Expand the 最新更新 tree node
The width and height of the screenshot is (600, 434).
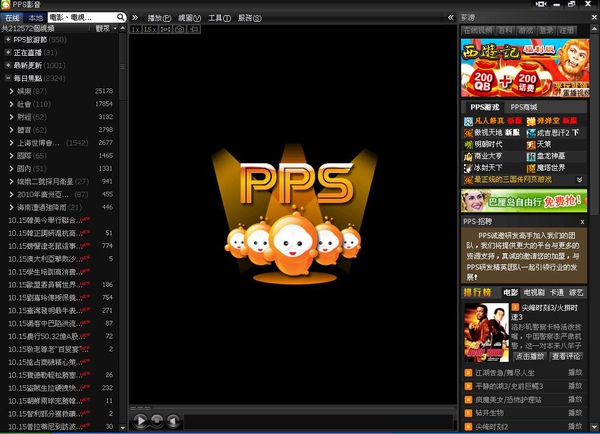click(x=8, y=65)
